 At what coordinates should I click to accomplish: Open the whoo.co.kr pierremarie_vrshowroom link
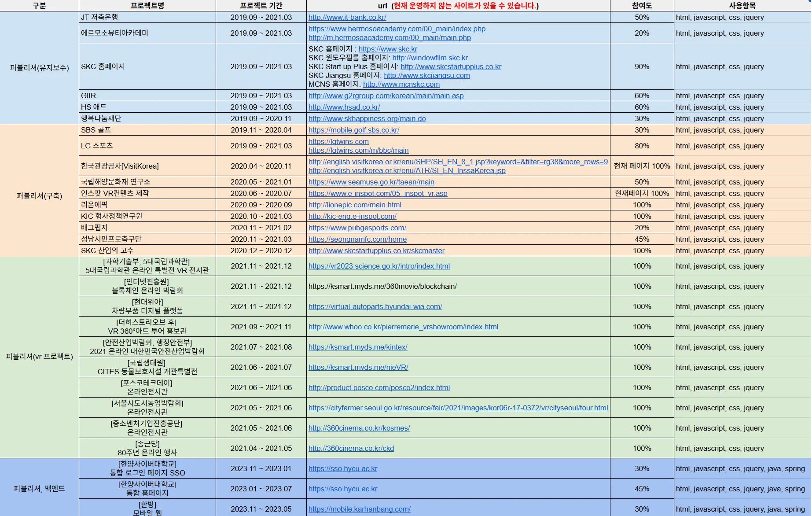pyautogui.click(x=403, y=327)
